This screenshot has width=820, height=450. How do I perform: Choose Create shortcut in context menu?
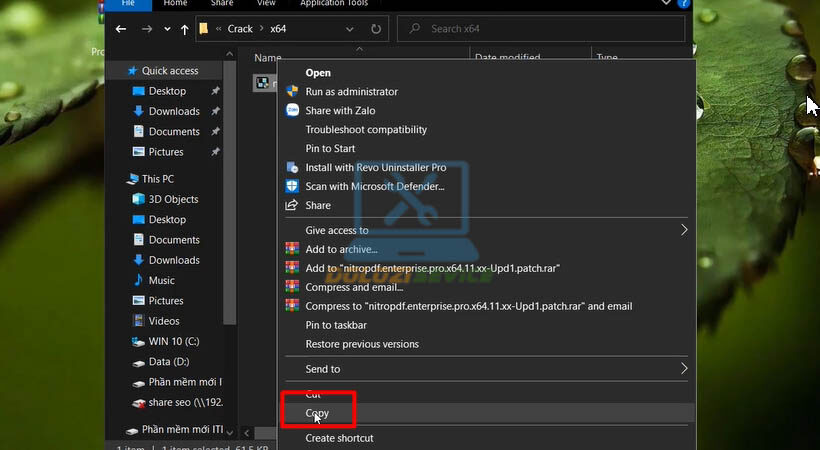[x=339, y=438]
